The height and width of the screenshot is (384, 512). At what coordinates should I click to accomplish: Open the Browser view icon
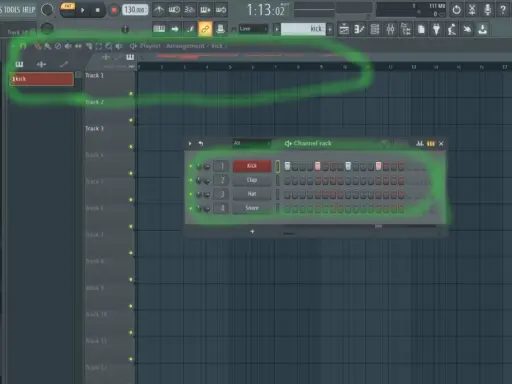click(406, 29)
